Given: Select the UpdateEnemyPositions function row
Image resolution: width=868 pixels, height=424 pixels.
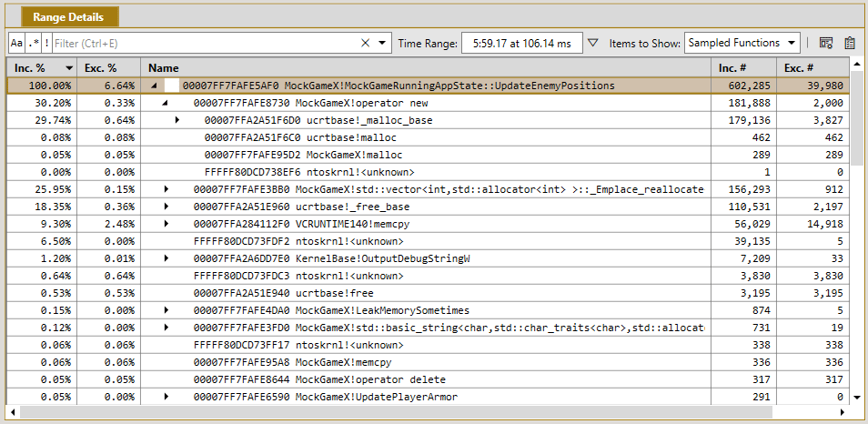Looking at the screenshot, I should pos(428,86).
